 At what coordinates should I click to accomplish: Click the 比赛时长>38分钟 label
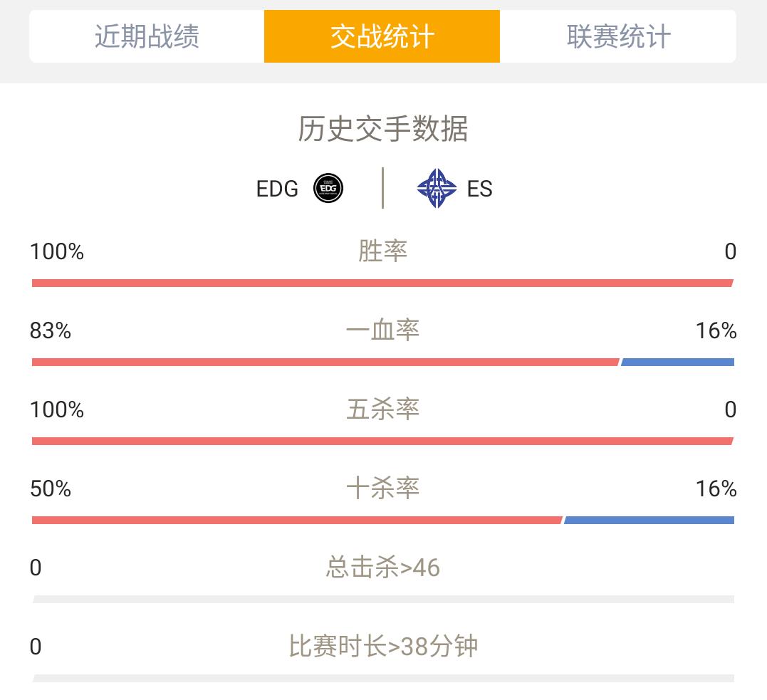point(383,647)
